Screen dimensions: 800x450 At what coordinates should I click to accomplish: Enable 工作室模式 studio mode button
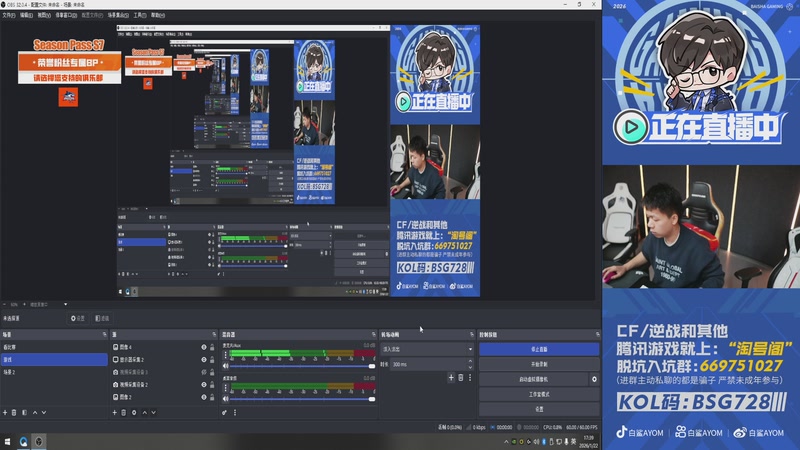point(539,394)
